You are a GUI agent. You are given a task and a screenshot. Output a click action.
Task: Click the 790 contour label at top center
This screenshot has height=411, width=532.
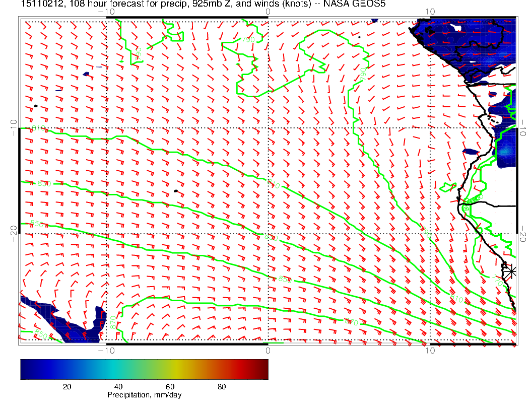[248, 40]
